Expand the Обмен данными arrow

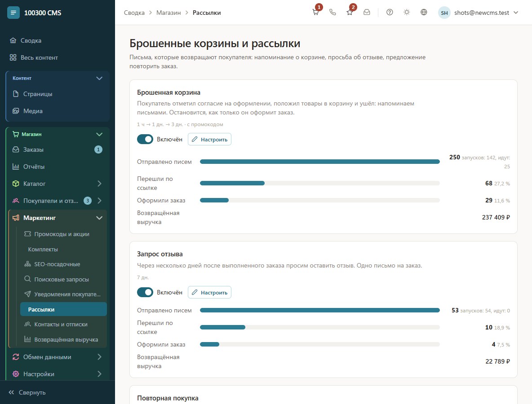click(x=99, y=357)
